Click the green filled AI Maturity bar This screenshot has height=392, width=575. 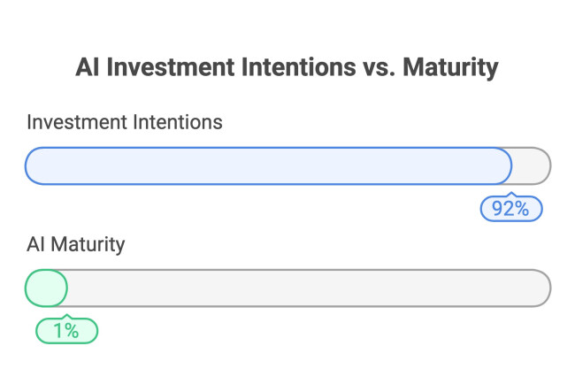(46, 288)
